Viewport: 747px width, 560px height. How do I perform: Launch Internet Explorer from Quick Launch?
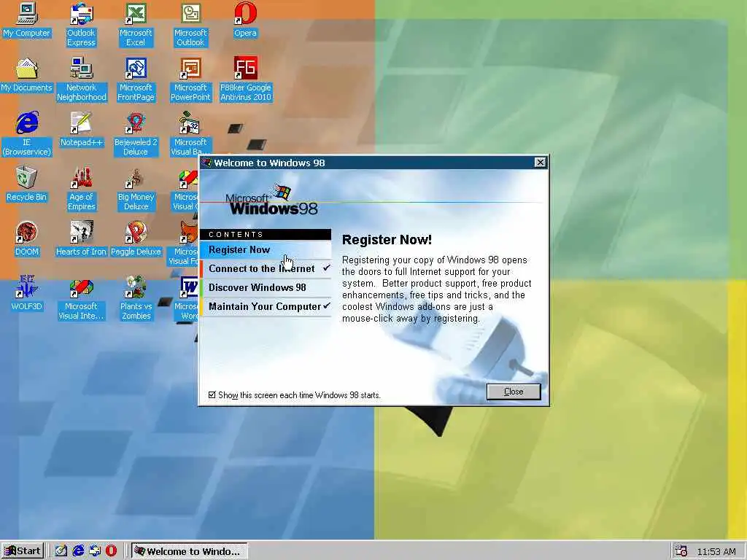pyautogui.click(x=77, y=551)
